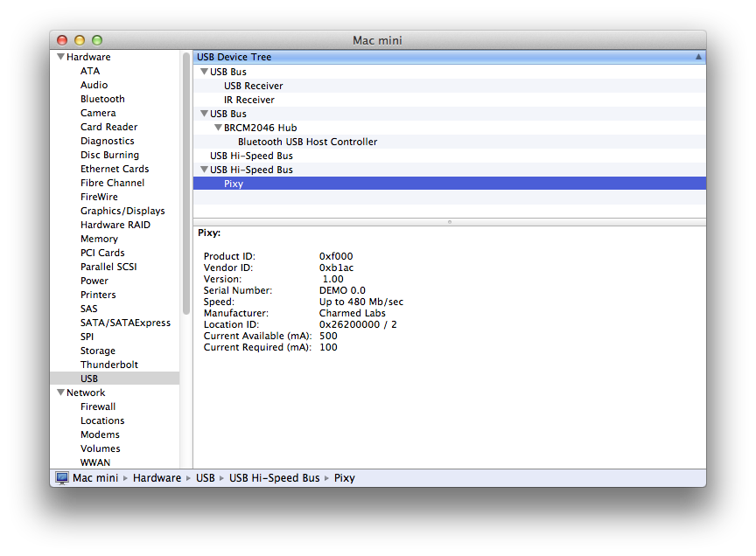Screen dimensions: 756x556
Task: Collapse the BRCM2046 Hub disclosure triangle
Action: click(x=218, y=128)
